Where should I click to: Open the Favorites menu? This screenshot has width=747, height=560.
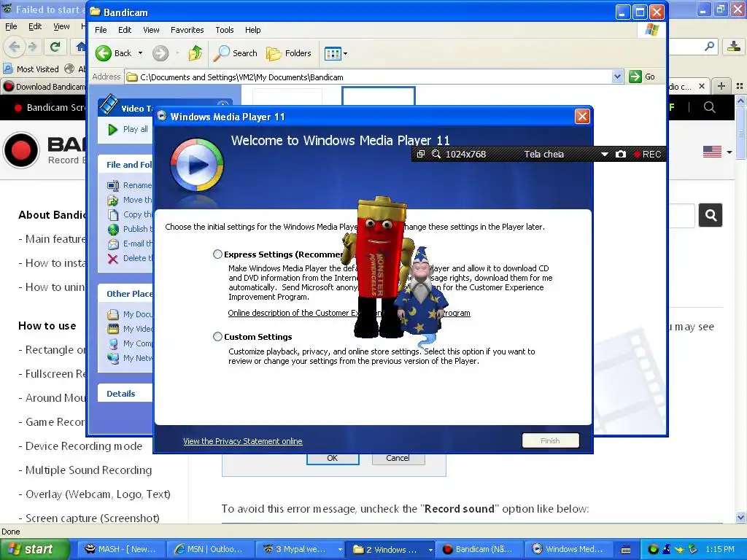point(187,30)
